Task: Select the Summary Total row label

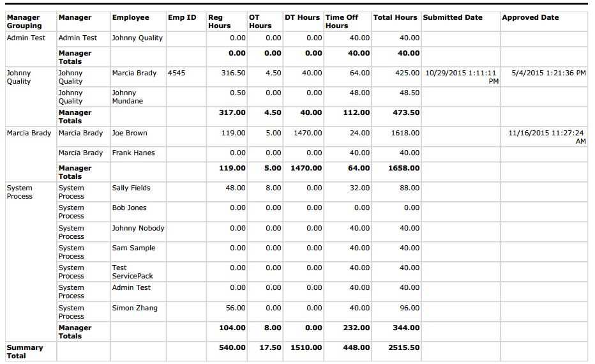Action: click(x=25, y=352)
